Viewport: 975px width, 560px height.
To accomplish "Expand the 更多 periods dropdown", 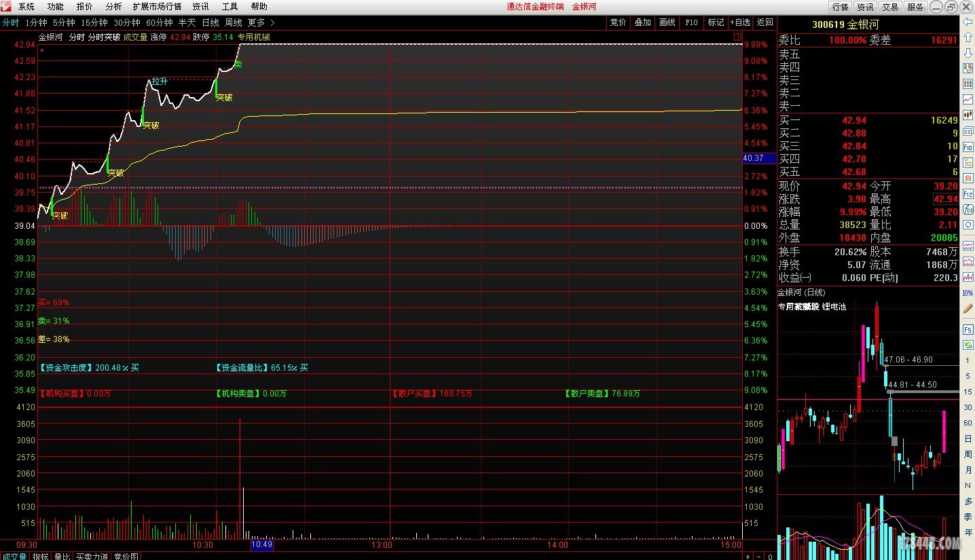I will click(261, 22).
